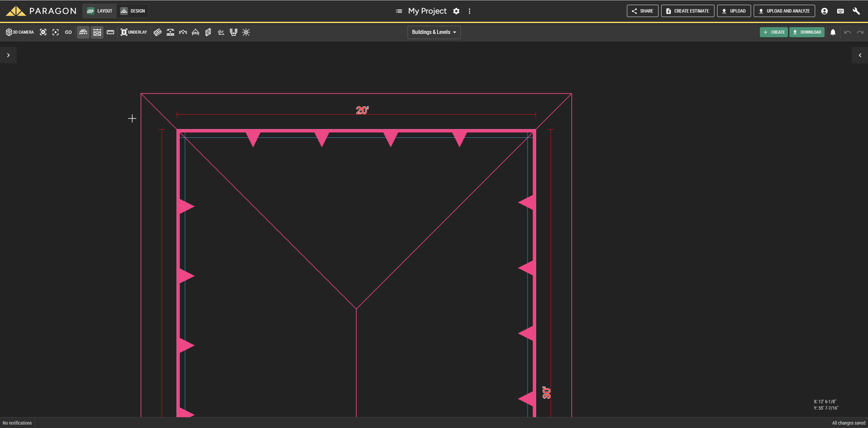Click the 20' dimension label

click(x=362, y=110)
